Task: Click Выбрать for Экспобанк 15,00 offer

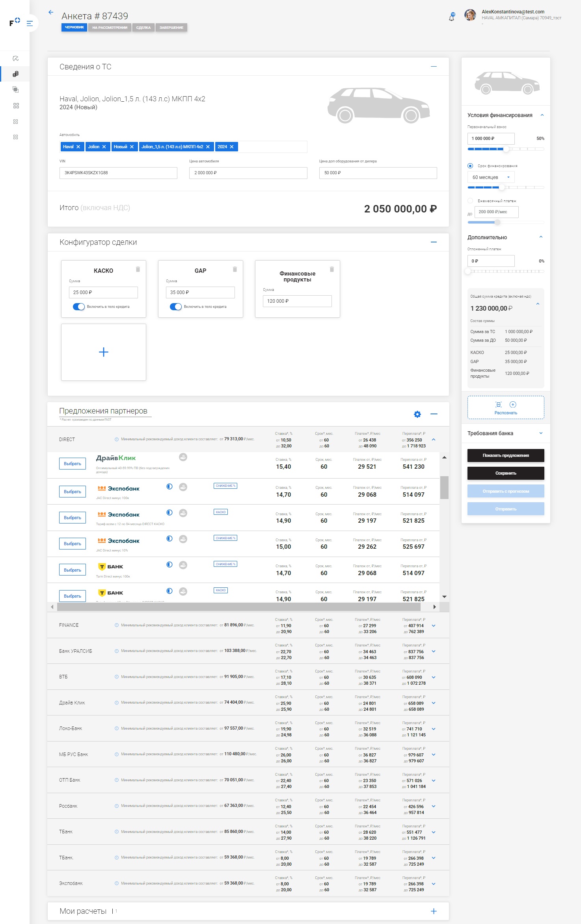Action: [x=73, y=544]
